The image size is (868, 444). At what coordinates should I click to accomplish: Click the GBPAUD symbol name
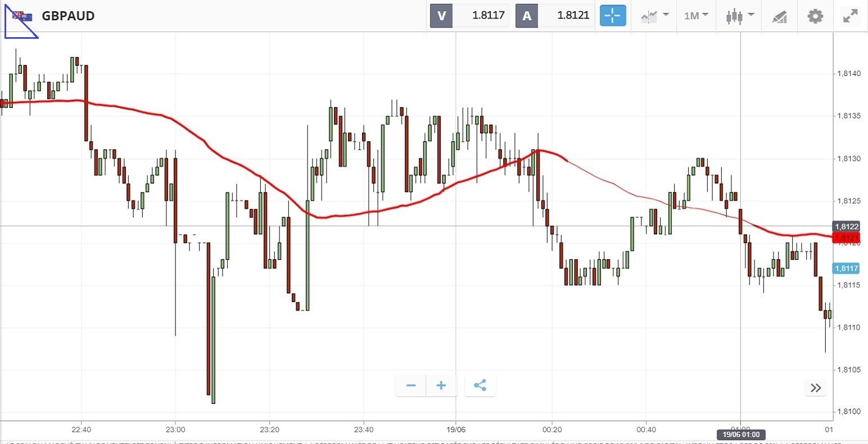68,16
